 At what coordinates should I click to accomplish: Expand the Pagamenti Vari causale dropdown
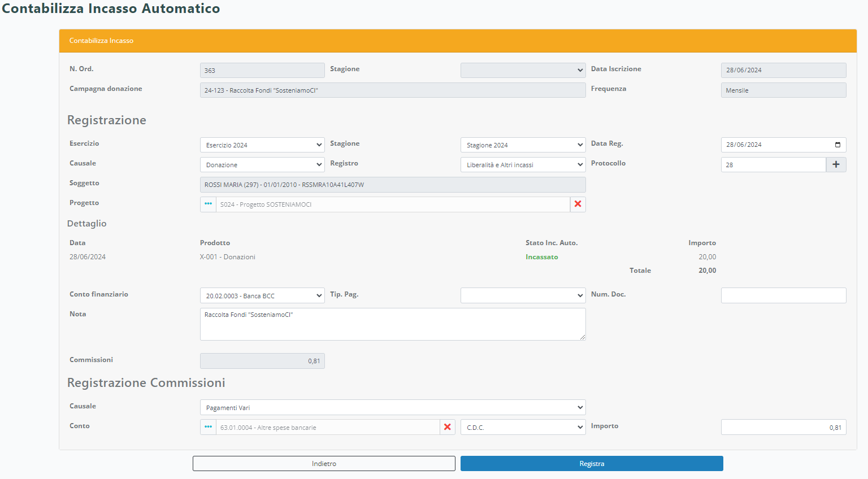[x=393, y=407]
